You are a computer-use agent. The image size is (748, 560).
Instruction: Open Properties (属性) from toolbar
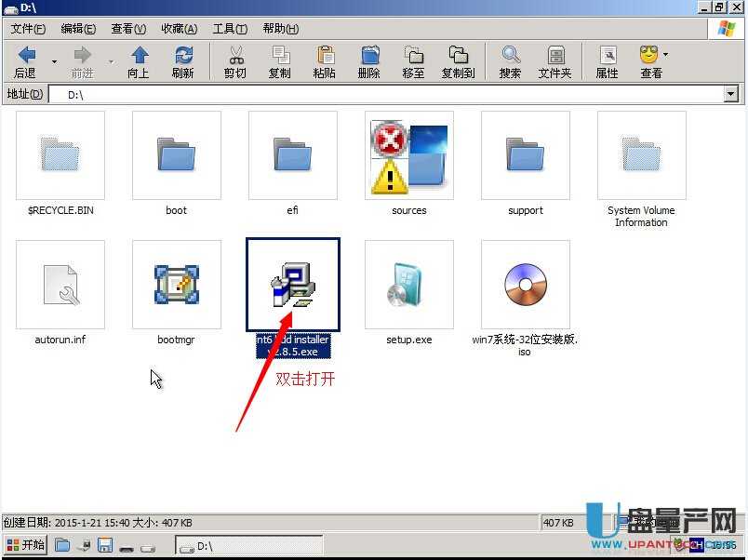point(607,56)
